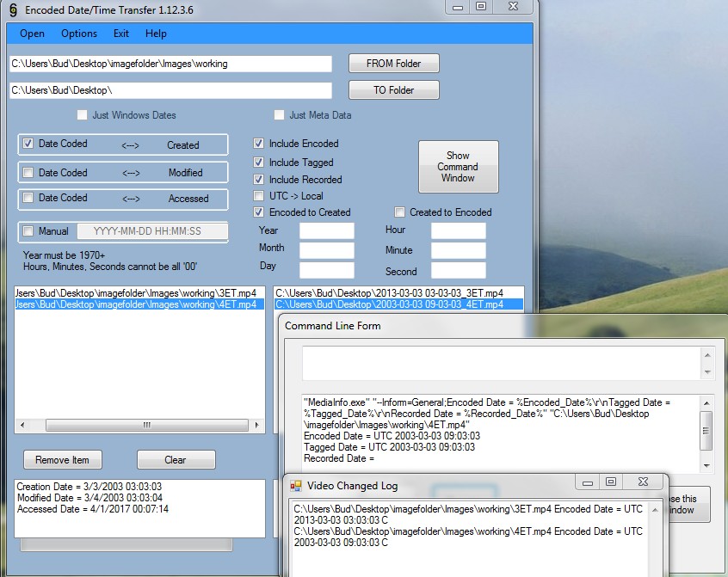Open the Options menu
This screenshot has height=577, width=728.
coord(78,34)
